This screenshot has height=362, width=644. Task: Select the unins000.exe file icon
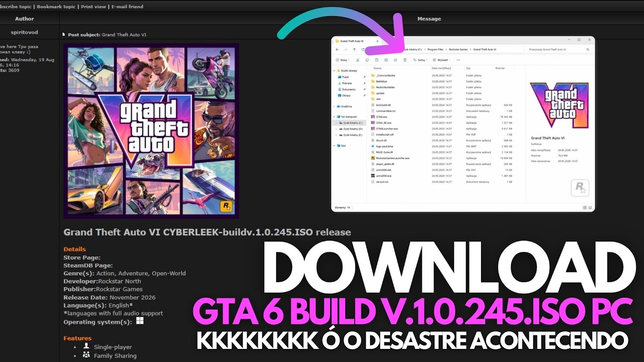coord(373,175)
